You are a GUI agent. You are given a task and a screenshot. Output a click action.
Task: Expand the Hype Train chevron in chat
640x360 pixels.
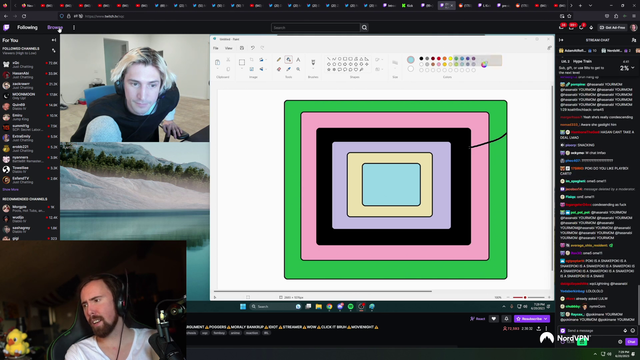click(x=633, y=68)
